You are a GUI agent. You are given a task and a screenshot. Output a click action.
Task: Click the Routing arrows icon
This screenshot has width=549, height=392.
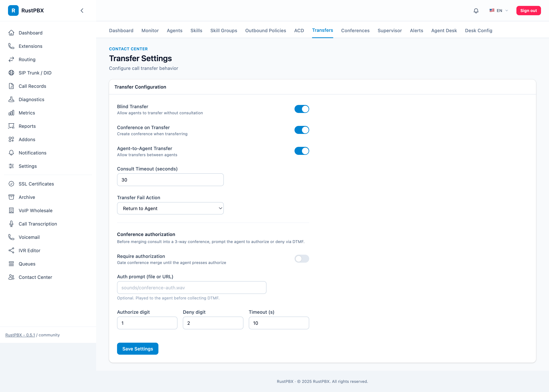[11, 59]
